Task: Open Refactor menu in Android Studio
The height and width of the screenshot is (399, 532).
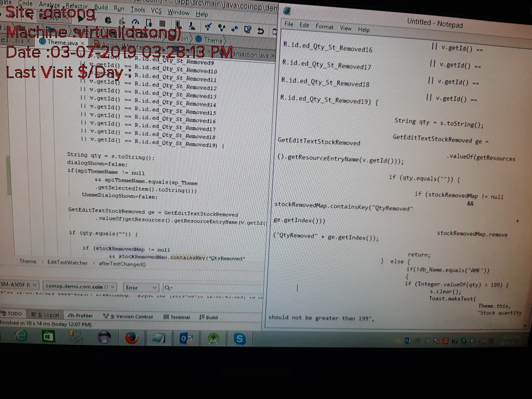Action: [77, 6]
